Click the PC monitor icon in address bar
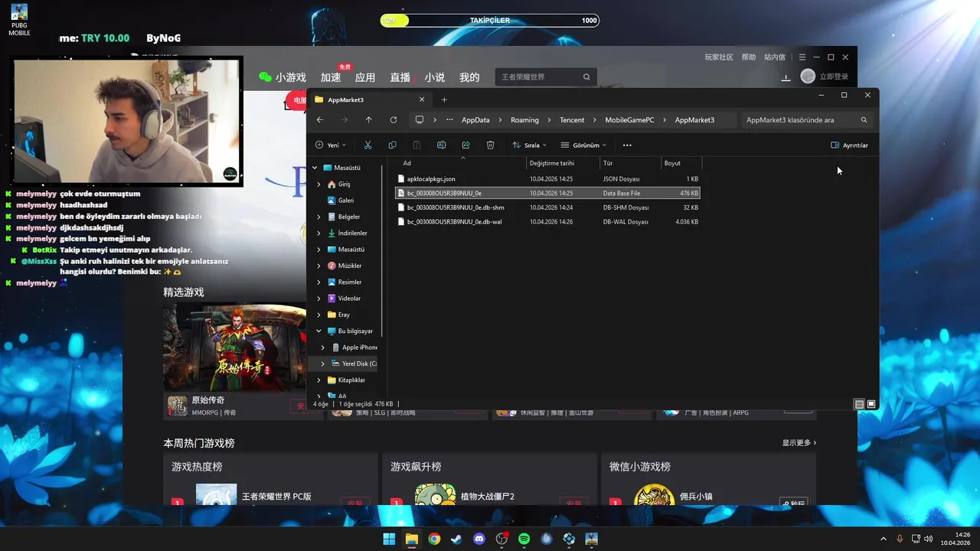This screenshot has width=980, height=551. (x=419, y=120)
